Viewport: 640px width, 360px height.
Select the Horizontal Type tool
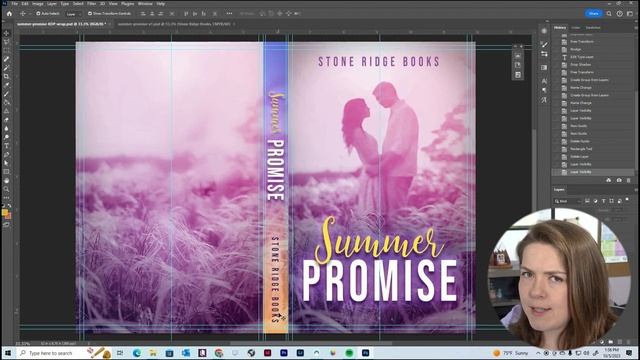coord(6,146)
